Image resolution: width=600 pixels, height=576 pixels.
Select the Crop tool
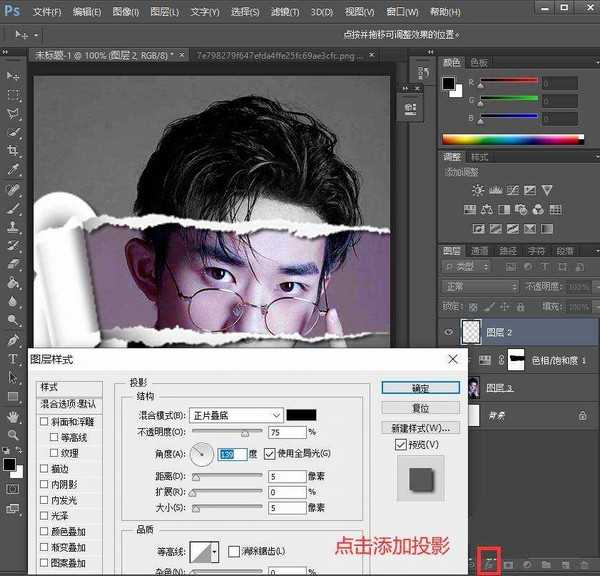[13, 150]
